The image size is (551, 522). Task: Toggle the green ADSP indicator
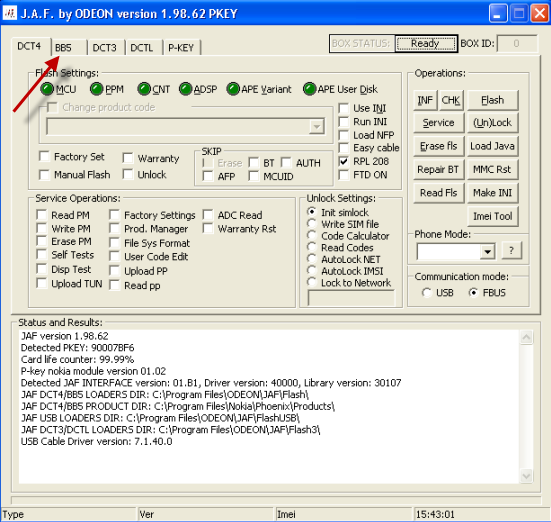[186, 89]
